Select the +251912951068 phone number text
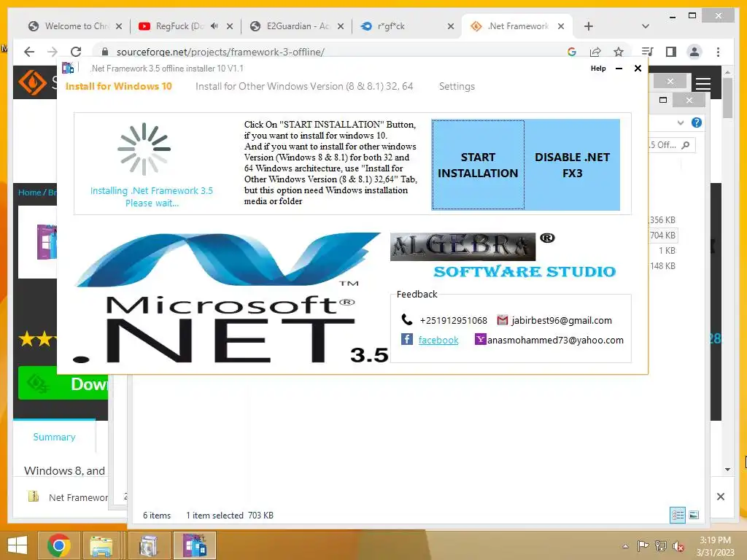Image resolution: width=747 pixels, height=560 pixels. coord(454,321)
